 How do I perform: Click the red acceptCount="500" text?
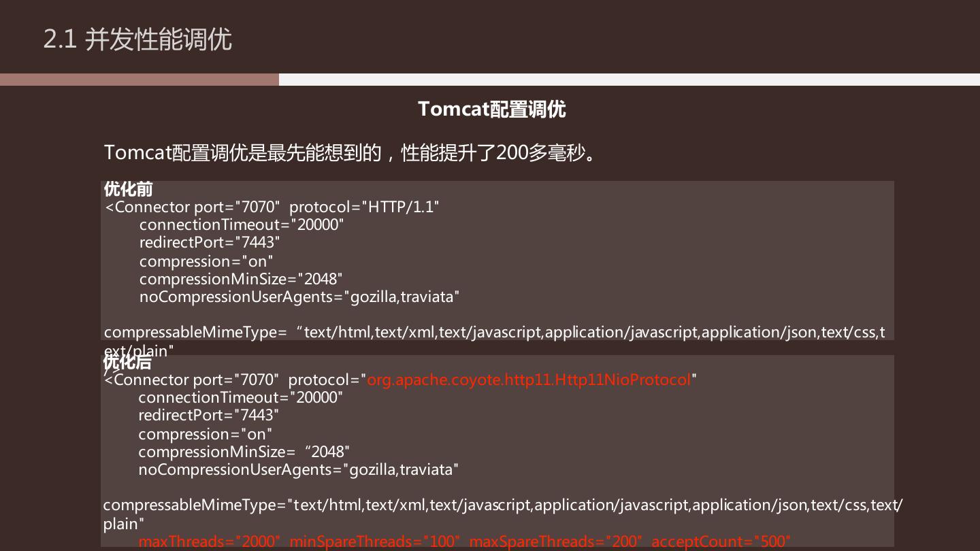point(721,541)
